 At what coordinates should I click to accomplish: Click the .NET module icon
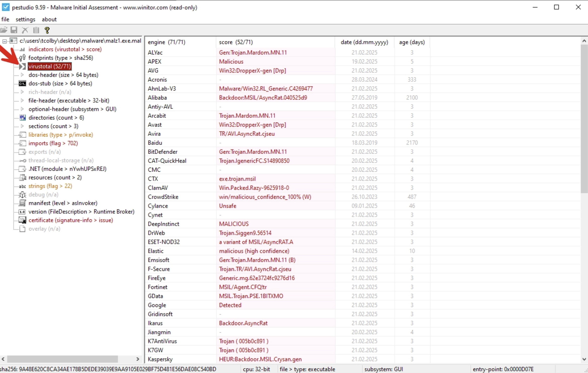coord(22,169)
